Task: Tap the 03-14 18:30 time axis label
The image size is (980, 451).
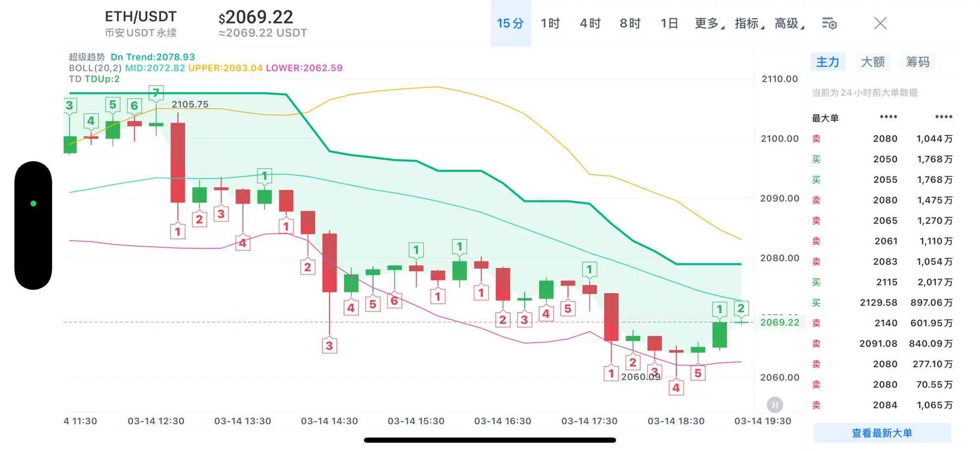Action: tap(676, 421)
